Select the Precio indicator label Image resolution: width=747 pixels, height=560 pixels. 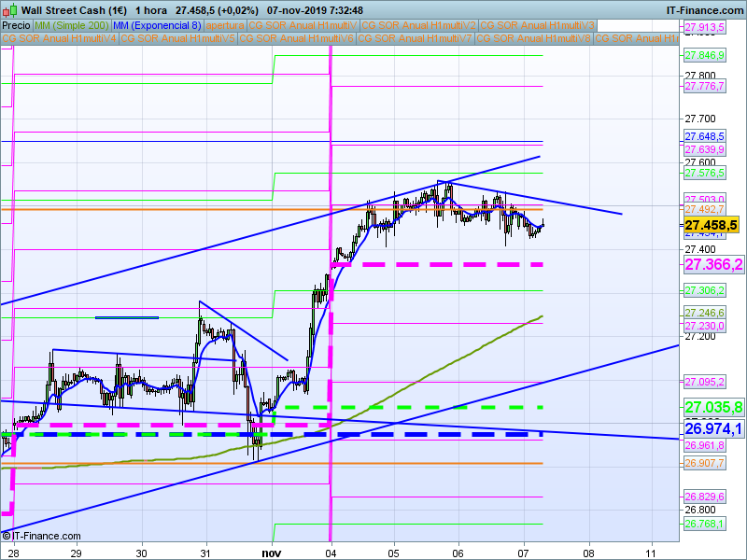(16, 25)
